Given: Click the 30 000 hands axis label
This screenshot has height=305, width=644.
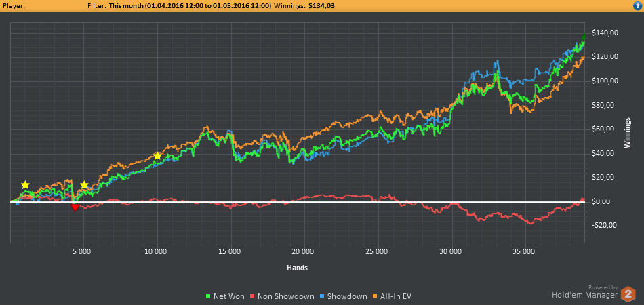Looking at the screenshot, I should (x=451, y=251).
